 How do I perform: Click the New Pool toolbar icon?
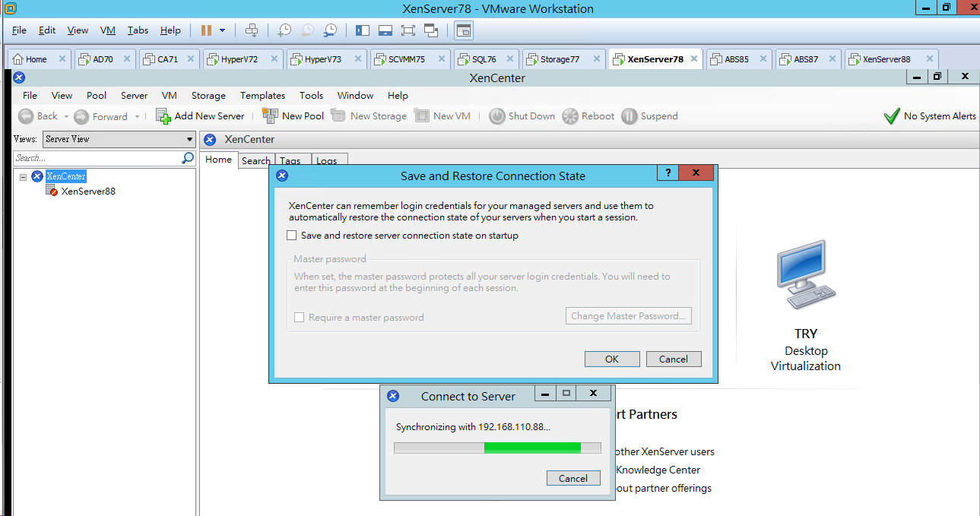coord(270,116)
